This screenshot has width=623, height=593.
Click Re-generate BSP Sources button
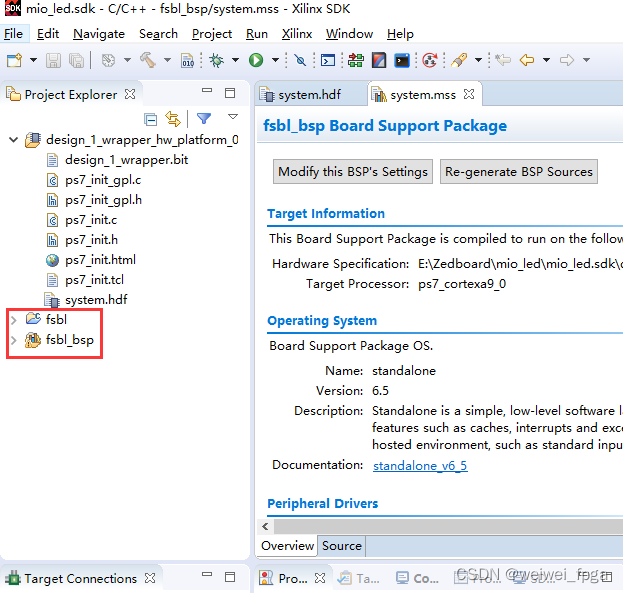pyautogui.click(x=519, y=172)
